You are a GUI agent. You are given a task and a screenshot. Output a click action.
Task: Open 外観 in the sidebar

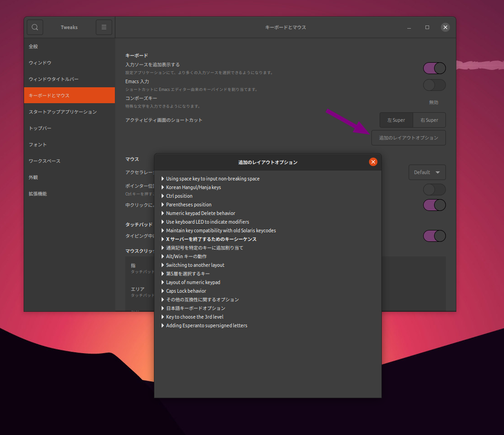click(x=69, y=177)
